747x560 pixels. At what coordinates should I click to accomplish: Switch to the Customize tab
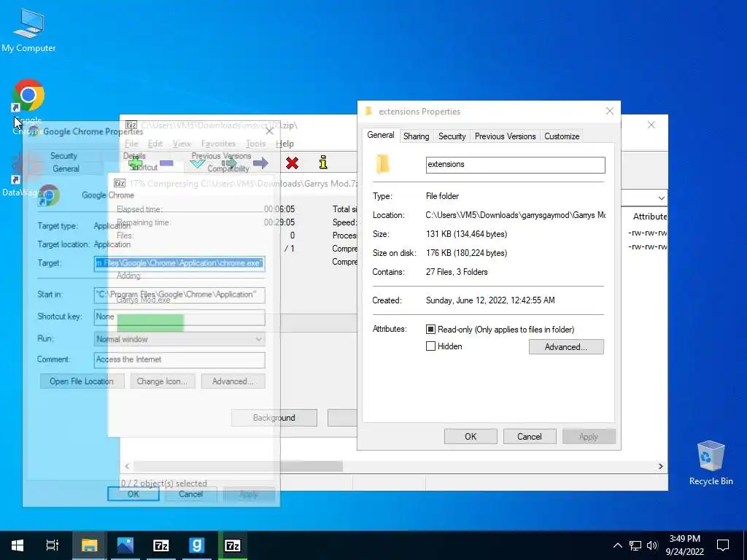562,136
